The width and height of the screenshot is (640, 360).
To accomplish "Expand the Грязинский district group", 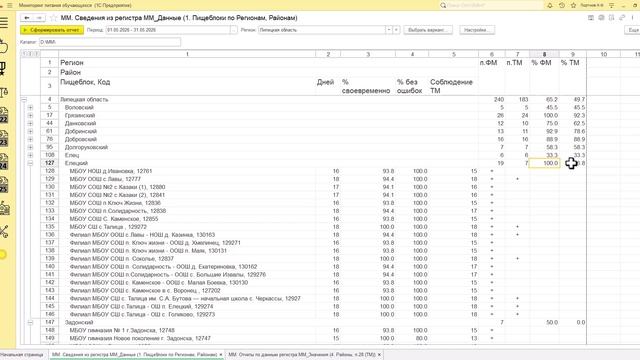I will pos(30,116).
